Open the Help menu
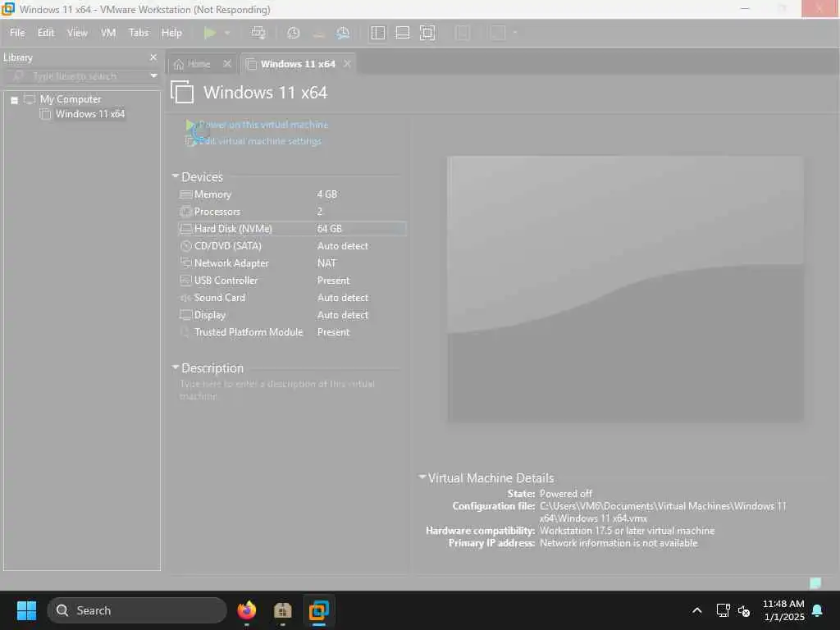This screenshot has height=630, width=840. [x=171, y=33]
